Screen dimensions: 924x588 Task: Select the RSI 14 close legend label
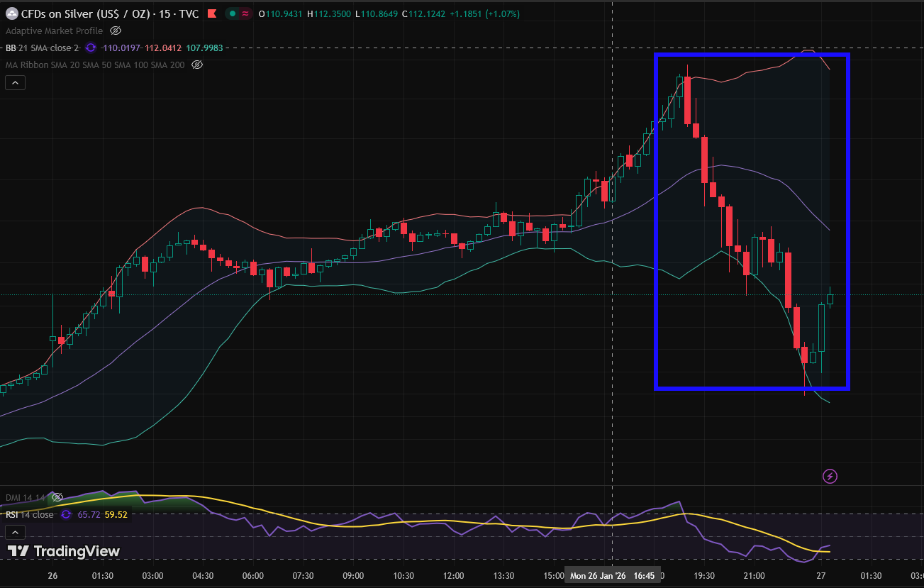tap(30, 514)
